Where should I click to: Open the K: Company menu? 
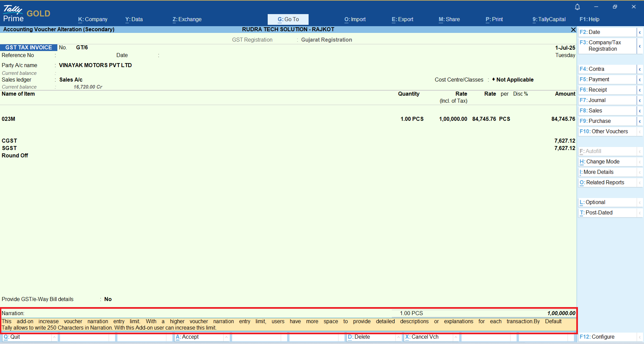(93, 19)
